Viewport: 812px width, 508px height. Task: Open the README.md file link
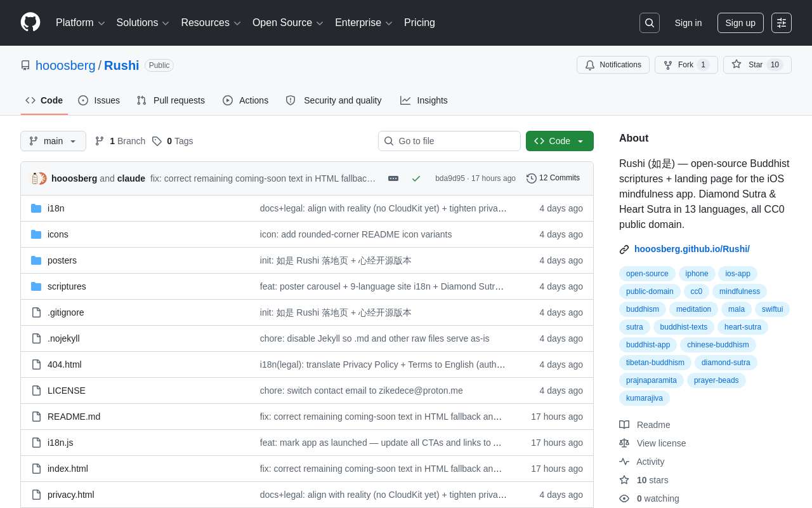[x=74, y=417]
